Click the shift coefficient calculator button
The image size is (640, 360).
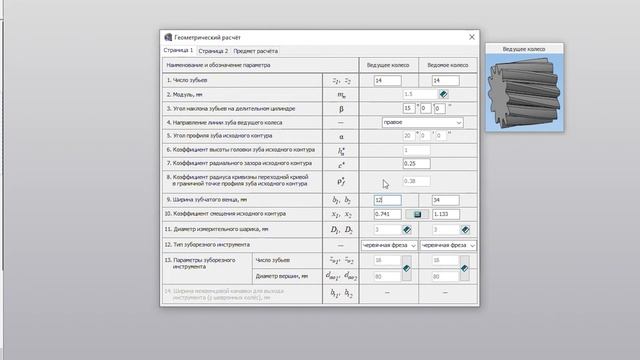[x=417, y=214]
